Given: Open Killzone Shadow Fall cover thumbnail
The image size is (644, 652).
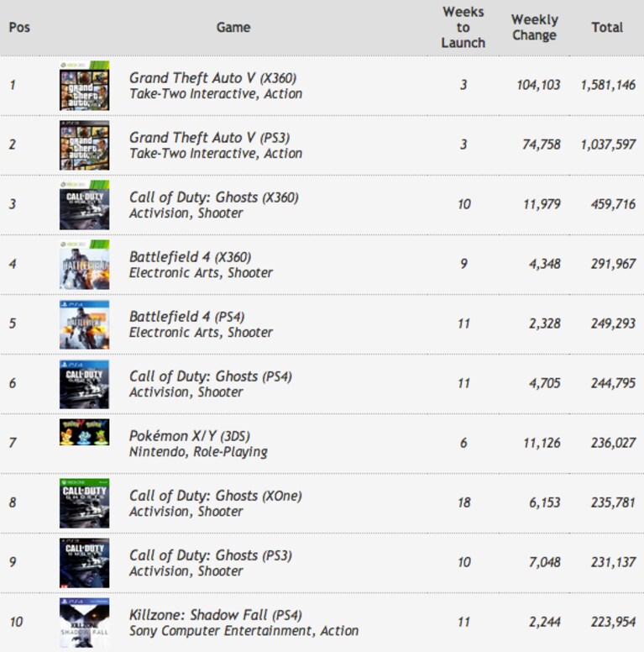Looking at the screenshot, I should click(x=84, y=623).
